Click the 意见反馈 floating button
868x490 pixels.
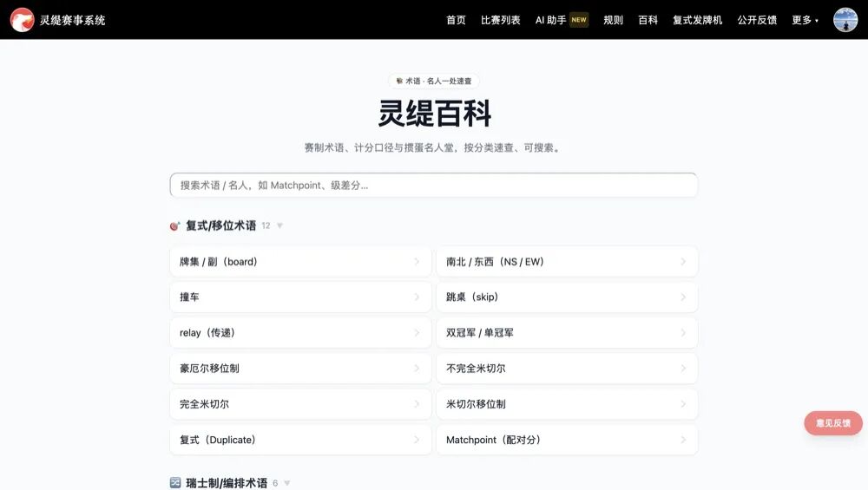click(x=833, y=423)
